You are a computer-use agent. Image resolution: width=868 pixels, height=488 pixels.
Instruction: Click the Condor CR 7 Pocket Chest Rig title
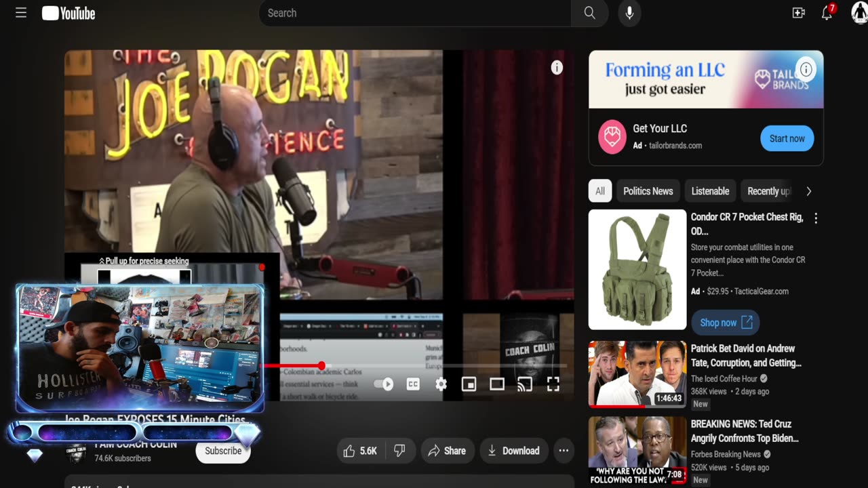747,224
